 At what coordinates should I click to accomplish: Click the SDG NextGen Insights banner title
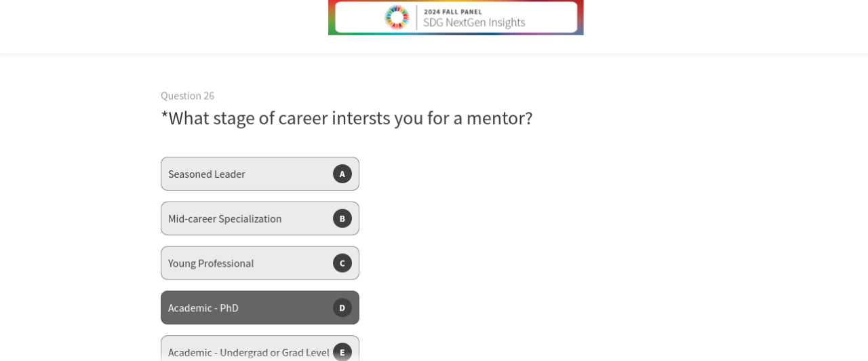pos(474,22)
